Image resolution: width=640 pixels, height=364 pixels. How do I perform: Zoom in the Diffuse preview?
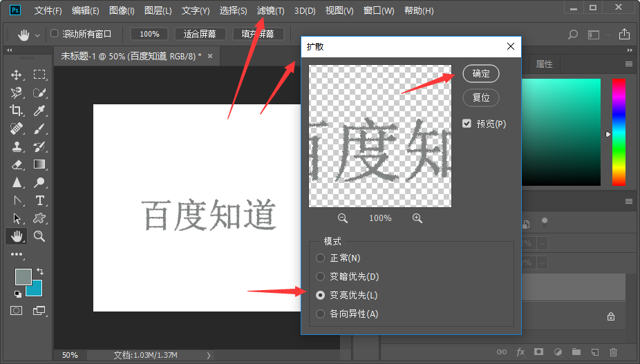(x=417, y=218)
